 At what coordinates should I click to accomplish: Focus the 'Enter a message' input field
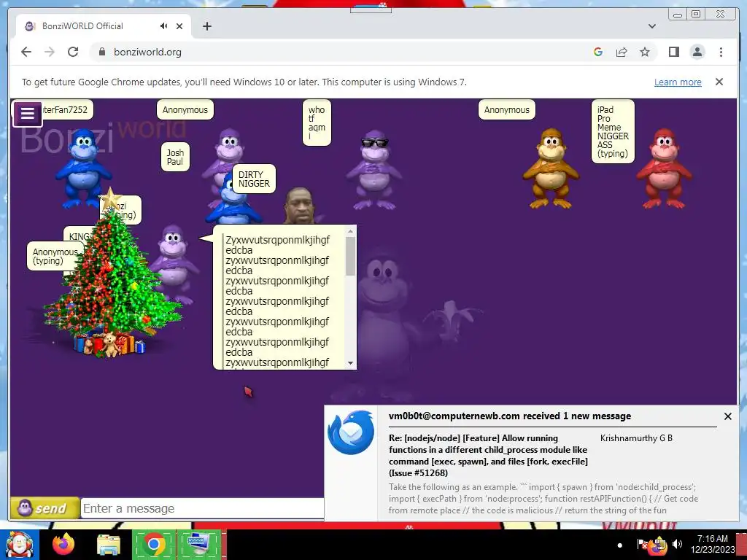pos(203,508)
